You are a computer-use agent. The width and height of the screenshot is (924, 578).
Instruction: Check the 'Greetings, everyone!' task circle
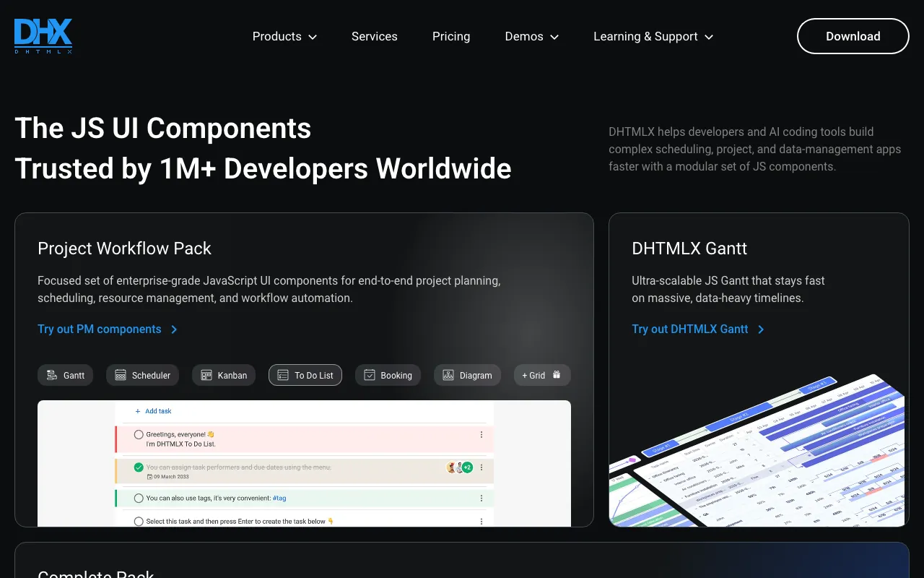[x=139, y=435]
